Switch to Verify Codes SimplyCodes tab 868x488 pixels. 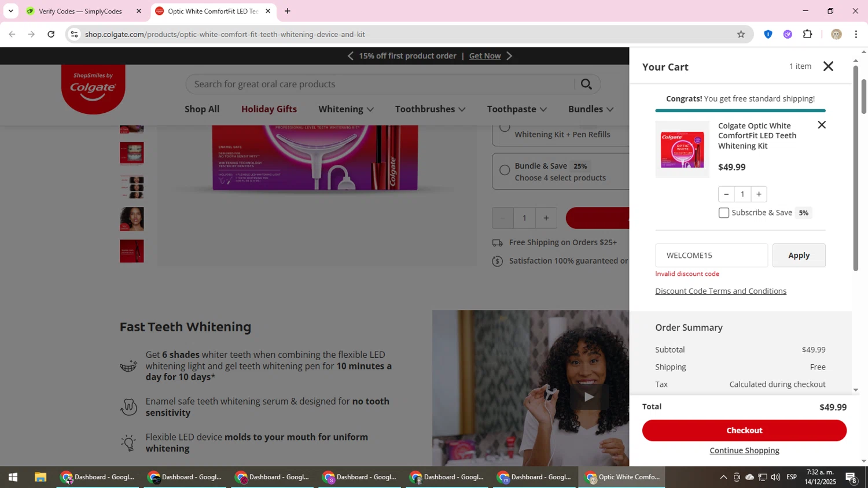pos(80,11)
